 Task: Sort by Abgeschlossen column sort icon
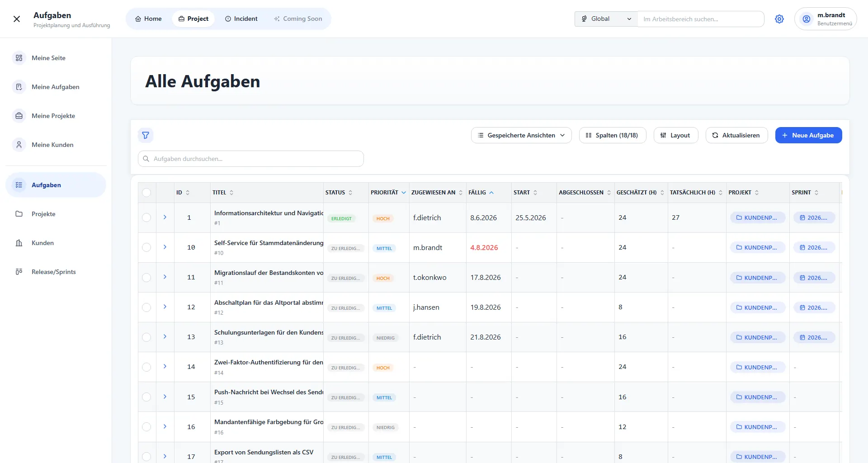(x=609, y=193)
